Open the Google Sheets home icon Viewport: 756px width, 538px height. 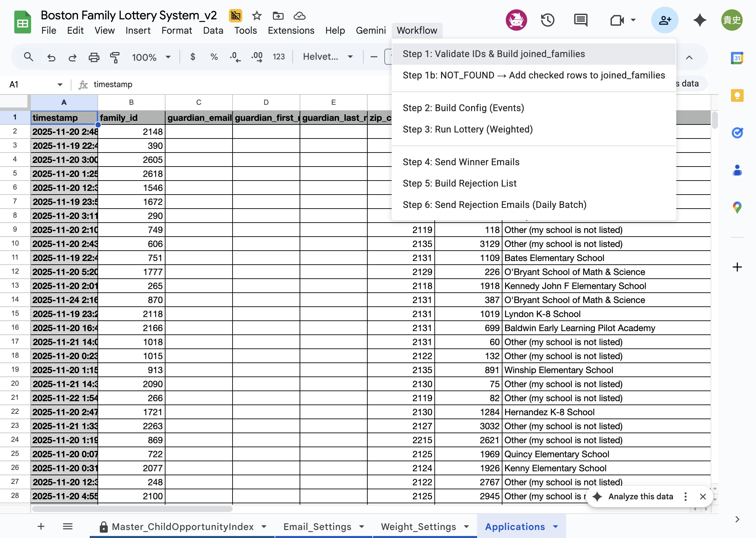(22, 22)
